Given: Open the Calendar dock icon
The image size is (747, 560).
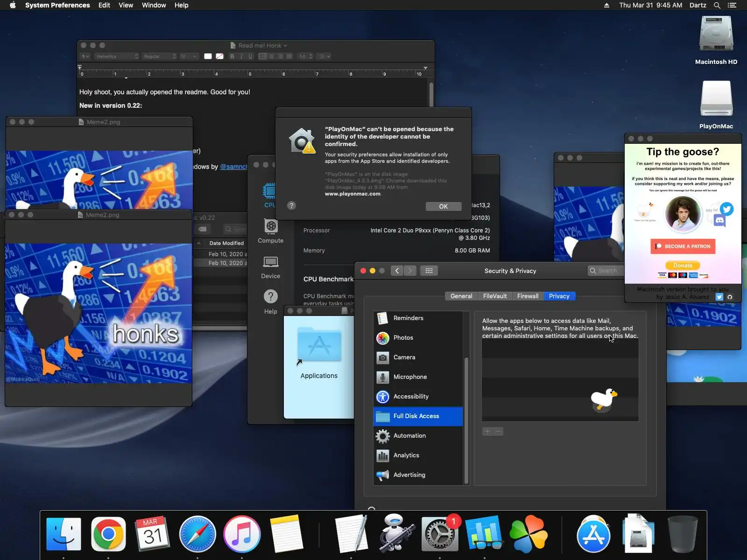Looking at the screenshot, I should tap(152, 534).
